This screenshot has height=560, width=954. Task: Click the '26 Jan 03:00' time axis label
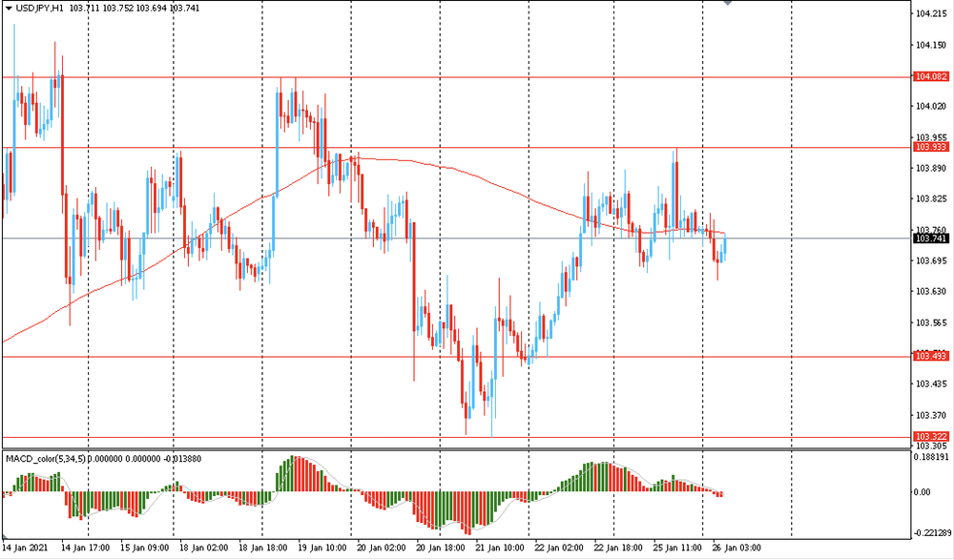pyautogui.click(x=736, y=548)
